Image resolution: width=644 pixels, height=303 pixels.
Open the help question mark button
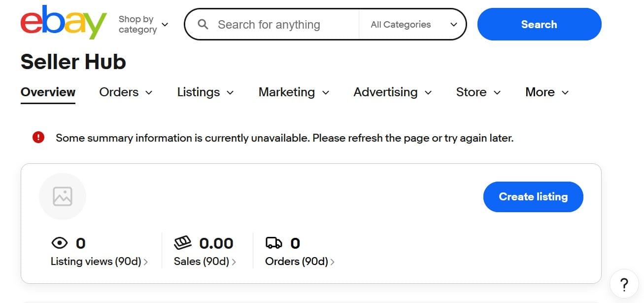coord(624,284)
